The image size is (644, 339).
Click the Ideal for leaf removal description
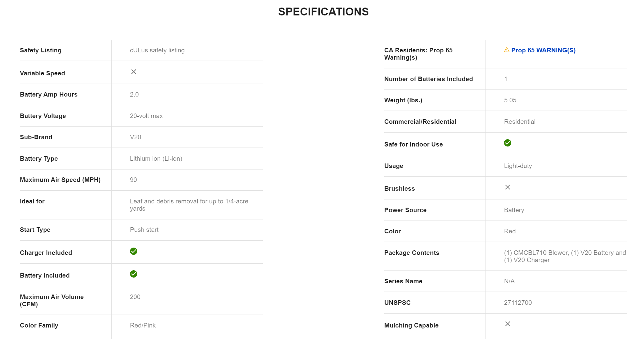click(189, 205)
